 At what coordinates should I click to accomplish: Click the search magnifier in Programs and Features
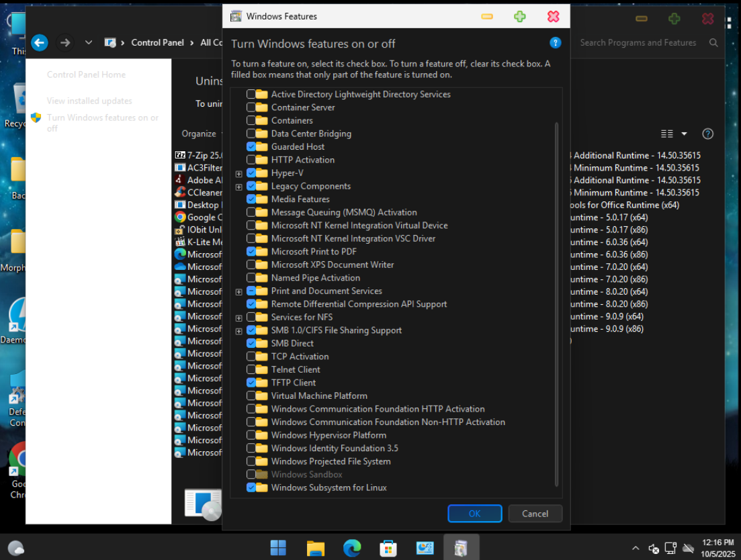tap(713, 43)
